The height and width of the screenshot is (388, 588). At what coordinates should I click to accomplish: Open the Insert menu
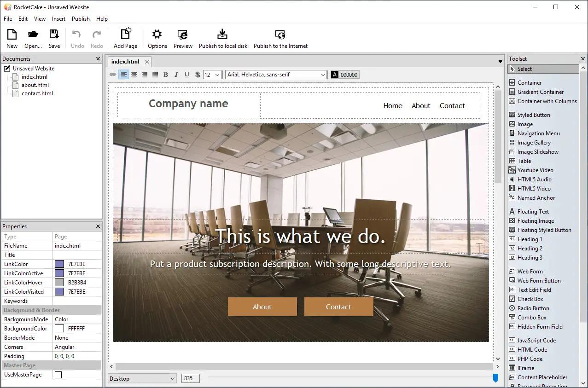(x=58, y=19)
